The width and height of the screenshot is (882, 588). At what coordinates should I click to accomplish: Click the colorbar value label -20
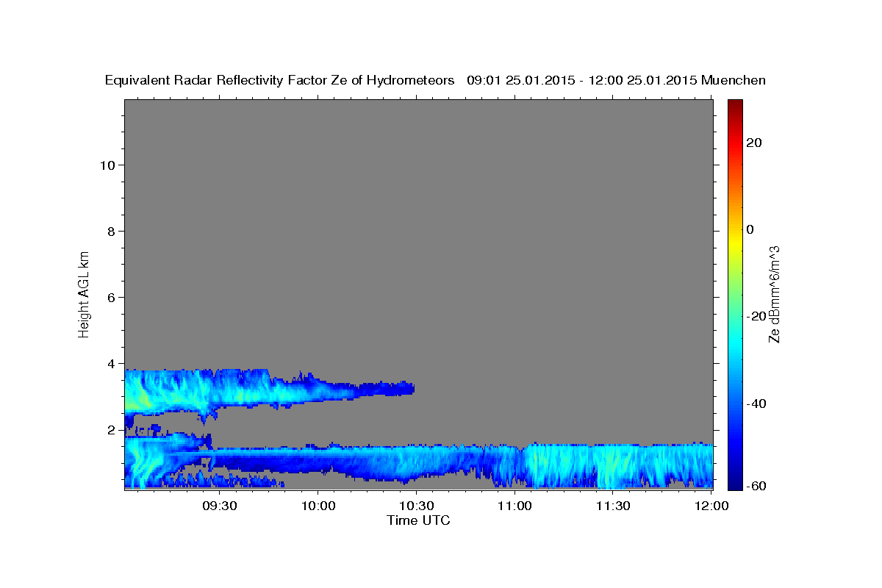[755, 316]
